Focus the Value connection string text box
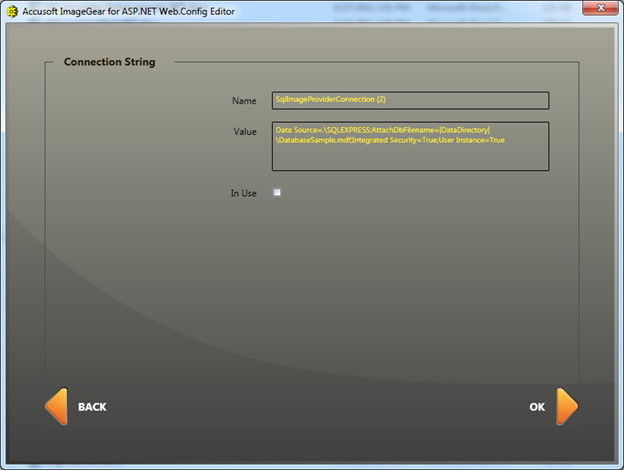The width and height of the screenshot is (624, 470). pyautogui.click(x=410, y=146)
